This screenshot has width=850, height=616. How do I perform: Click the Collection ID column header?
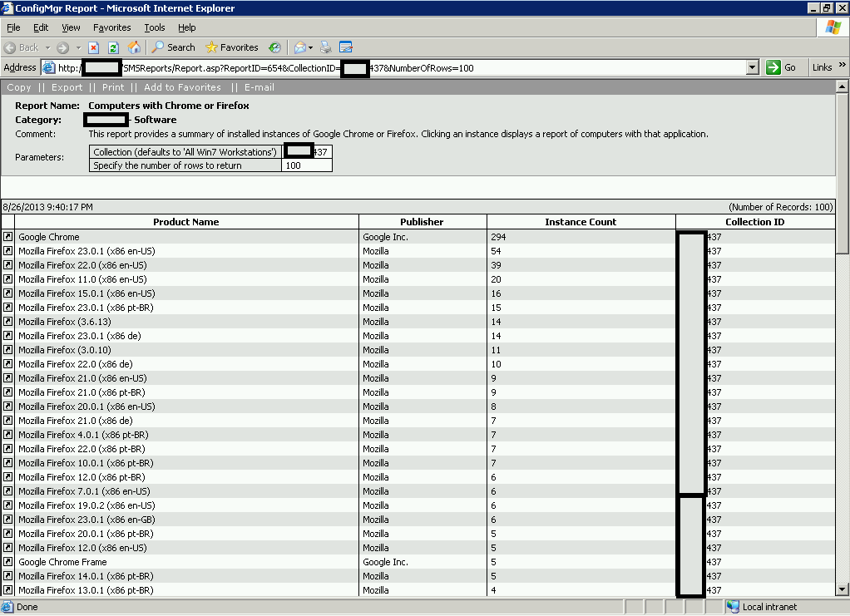click(x=754, y=222)
